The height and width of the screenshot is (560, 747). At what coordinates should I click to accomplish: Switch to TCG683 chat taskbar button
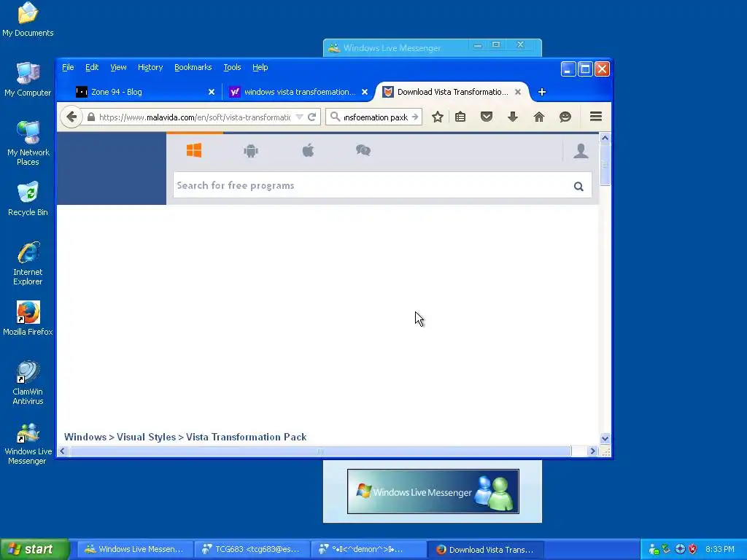point(252,549)
